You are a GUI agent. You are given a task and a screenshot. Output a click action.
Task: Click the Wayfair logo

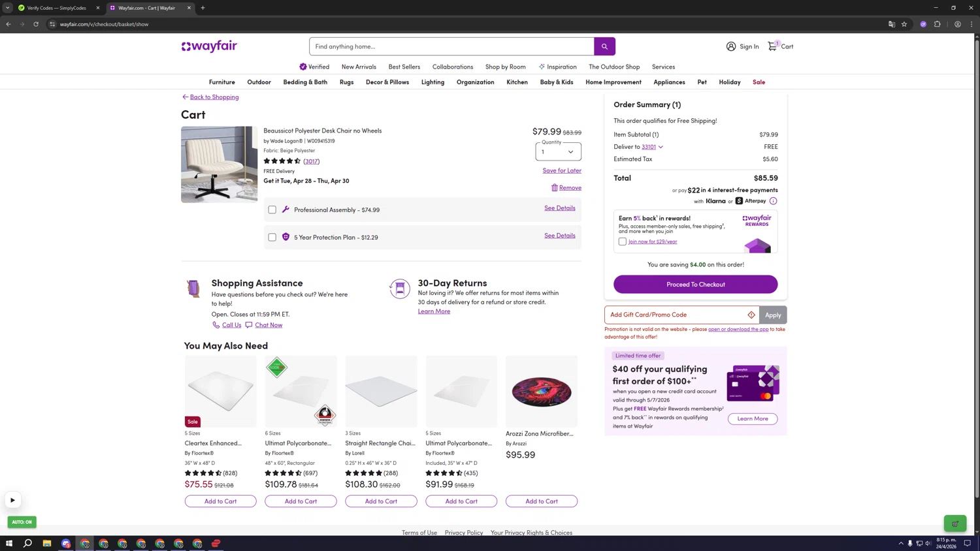pyautogui.click(x=209, y=46)
